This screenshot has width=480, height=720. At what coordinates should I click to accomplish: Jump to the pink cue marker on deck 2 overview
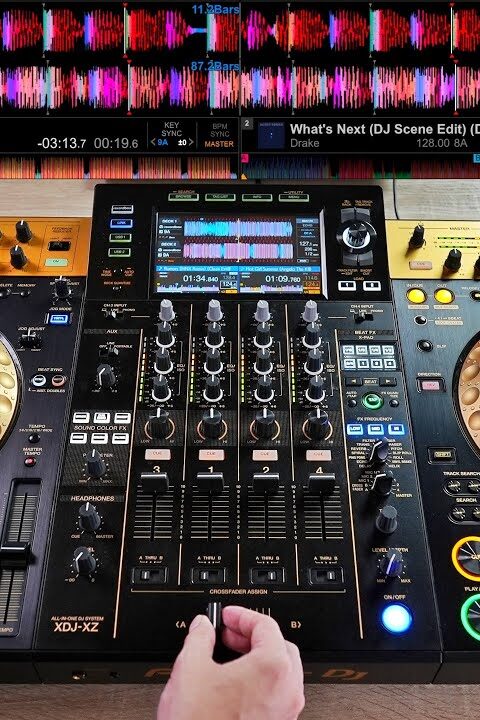click(x=245, y=158)
